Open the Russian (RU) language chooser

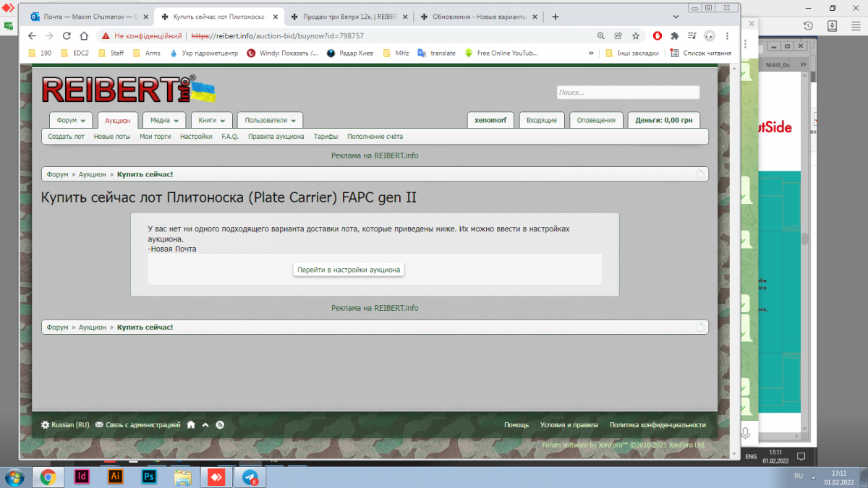65,425
